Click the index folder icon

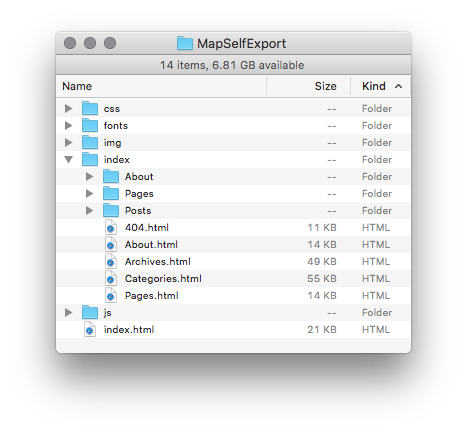click(90, 159)
